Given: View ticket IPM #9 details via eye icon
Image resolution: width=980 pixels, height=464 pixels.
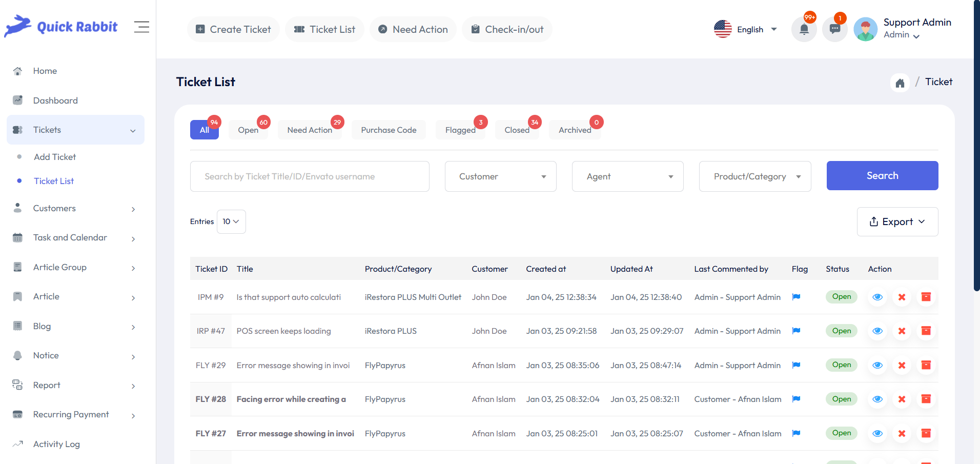Looking at the screenshot, I should 877,297.
